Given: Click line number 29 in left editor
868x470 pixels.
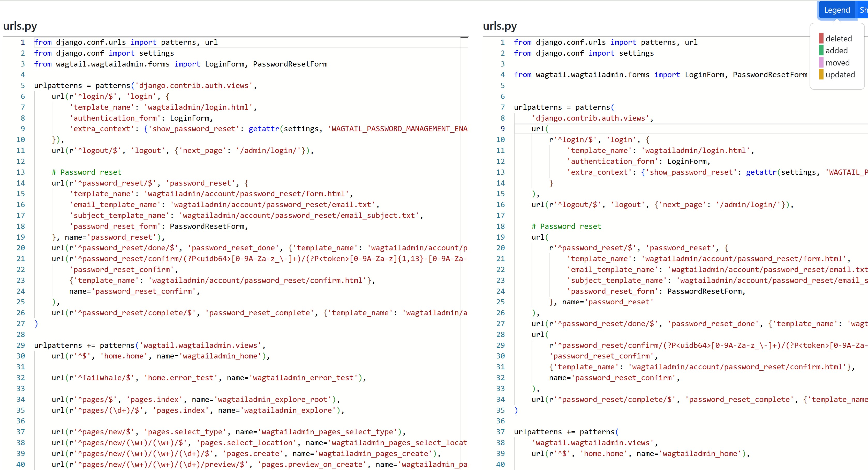Looking at the screenshot, I should 20,345.
